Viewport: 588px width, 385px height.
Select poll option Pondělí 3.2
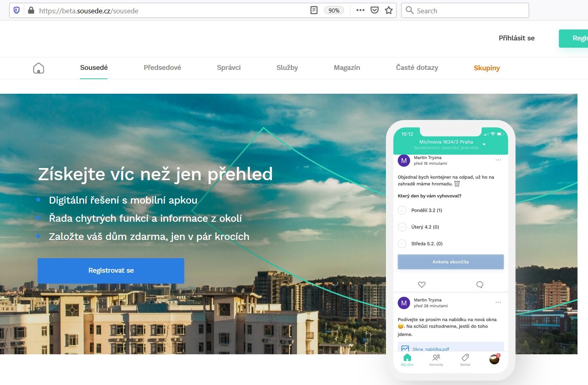[402, 210]
